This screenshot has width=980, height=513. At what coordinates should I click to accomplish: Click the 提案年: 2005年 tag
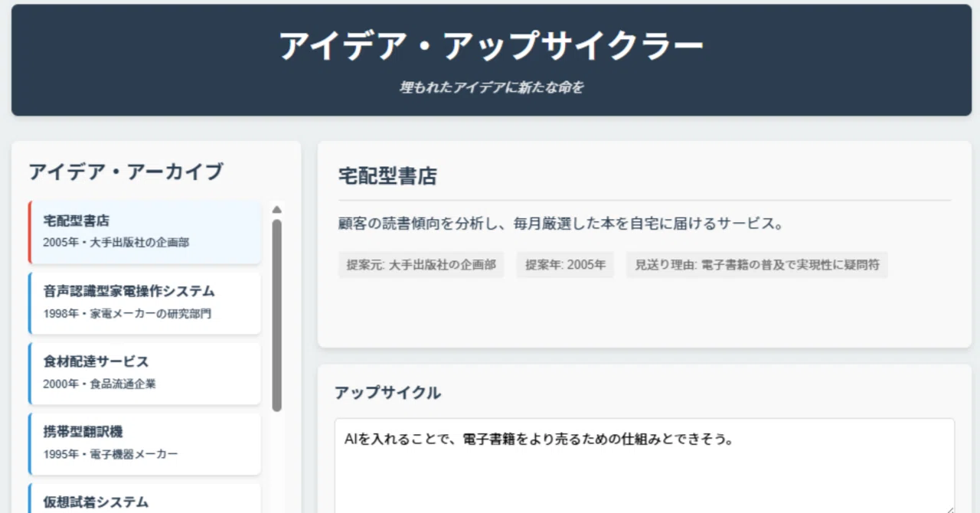click(x=565, y=265)
